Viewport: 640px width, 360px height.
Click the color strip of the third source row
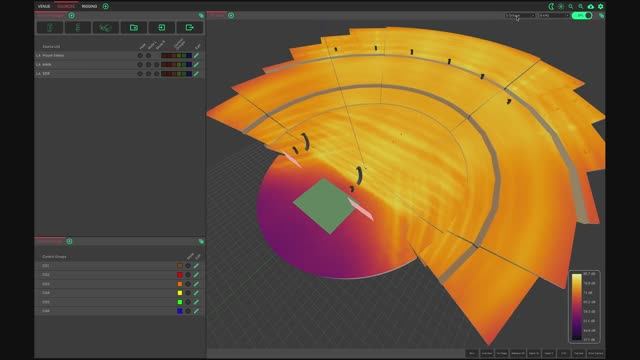pyautogui.click(x=176, y=74)
